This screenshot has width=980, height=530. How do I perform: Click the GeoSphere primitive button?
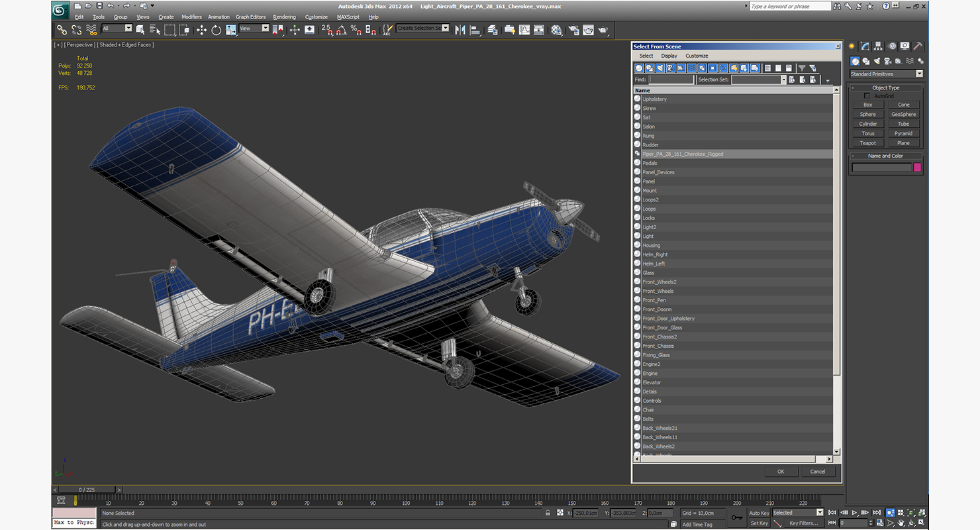pyautogui.click(x=903, y=114)
